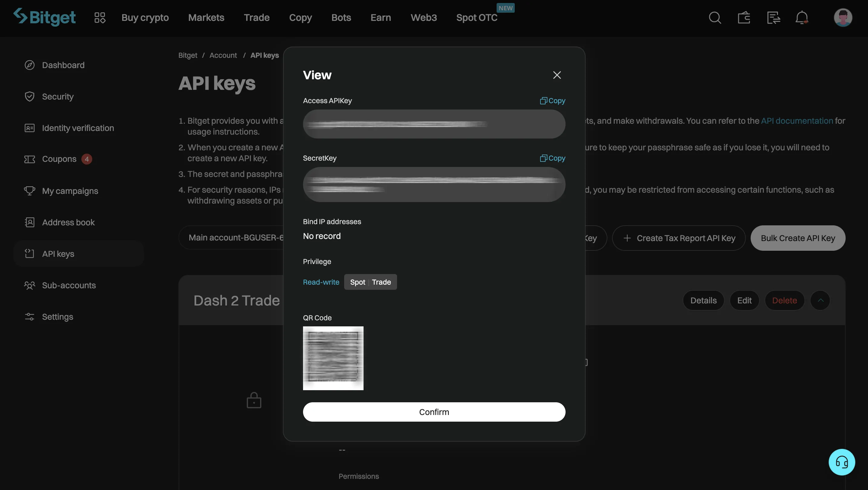
Task: Open the orders list icon in top bar
Action: click(x=773, y=18)
